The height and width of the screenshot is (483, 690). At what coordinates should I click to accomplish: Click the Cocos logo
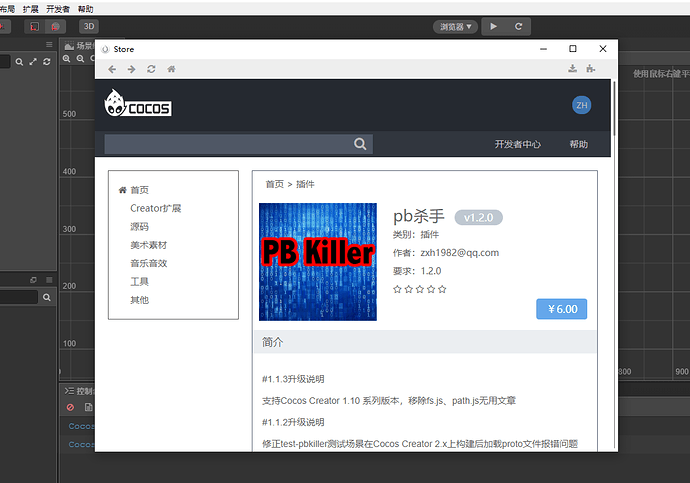coord(138,103)
